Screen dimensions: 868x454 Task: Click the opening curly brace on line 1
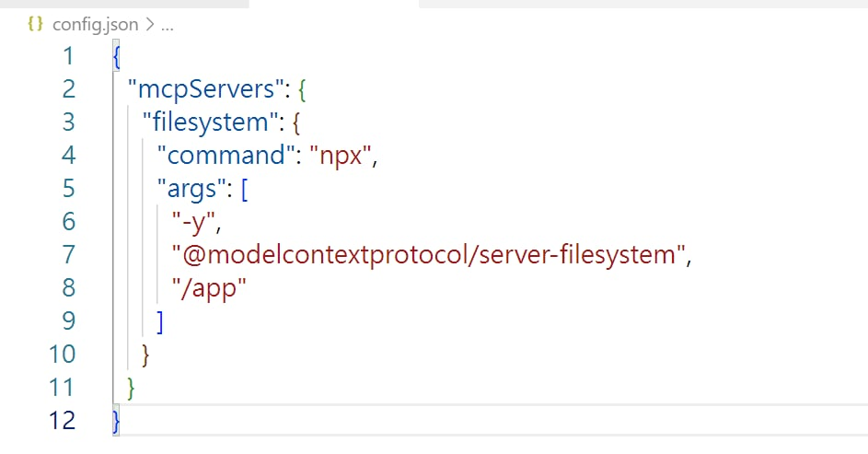[116, 56]
